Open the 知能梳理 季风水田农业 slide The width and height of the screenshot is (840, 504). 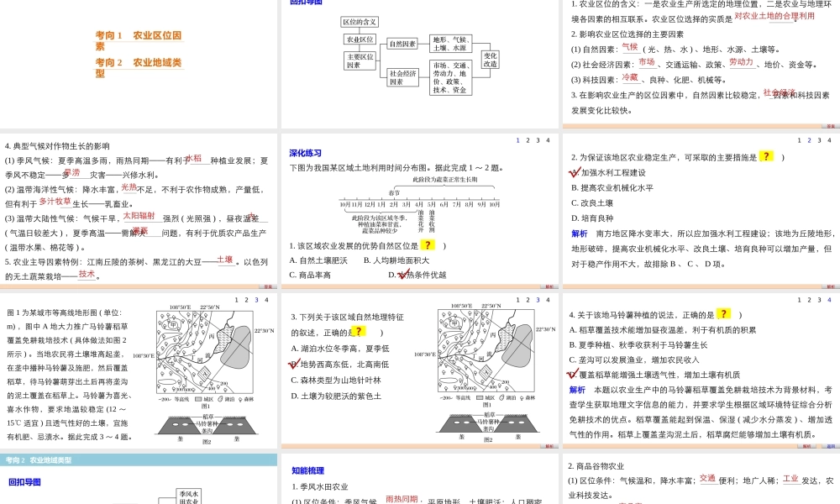419,478
